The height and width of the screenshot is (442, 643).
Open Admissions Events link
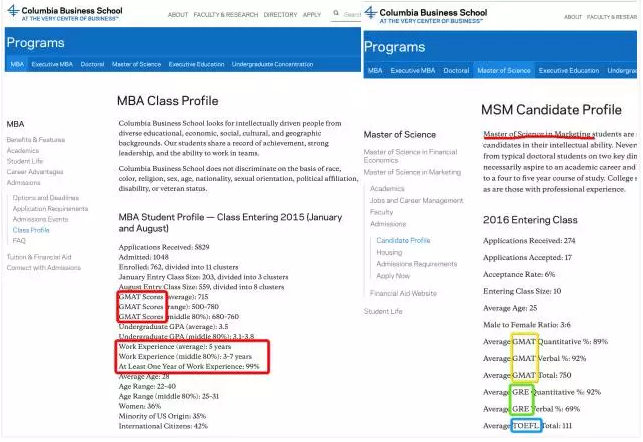tap(40, 219)
